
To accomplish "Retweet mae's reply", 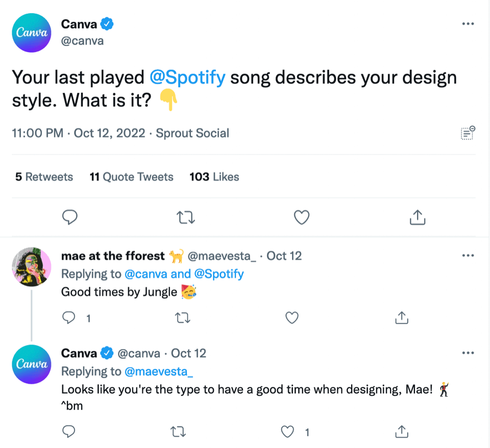I will 183,317.
